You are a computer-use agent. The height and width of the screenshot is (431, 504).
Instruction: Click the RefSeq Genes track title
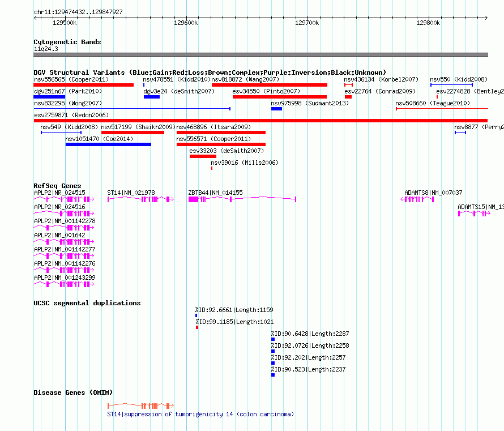coord(57,186)
